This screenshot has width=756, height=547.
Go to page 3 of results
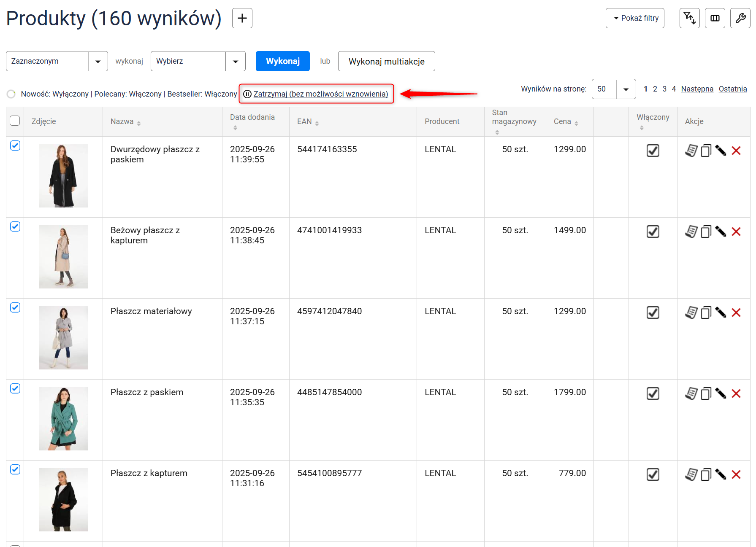tap(664, 89)
